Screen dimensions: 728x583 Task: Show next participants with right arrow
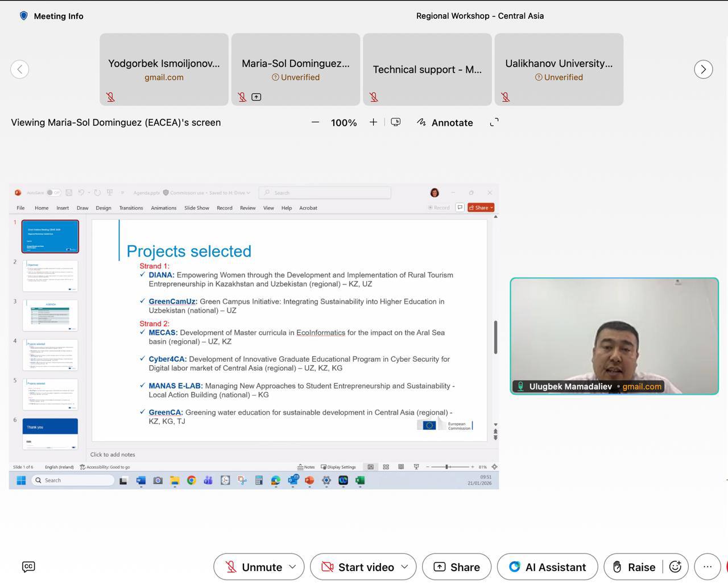[x=704, y=69]
